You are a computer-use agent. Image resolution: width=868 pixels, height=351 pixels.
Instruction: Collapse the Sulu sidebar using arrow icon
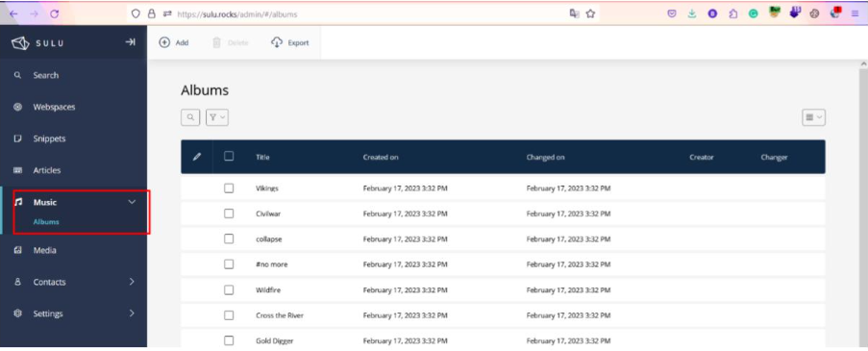[x=130, y=42]
